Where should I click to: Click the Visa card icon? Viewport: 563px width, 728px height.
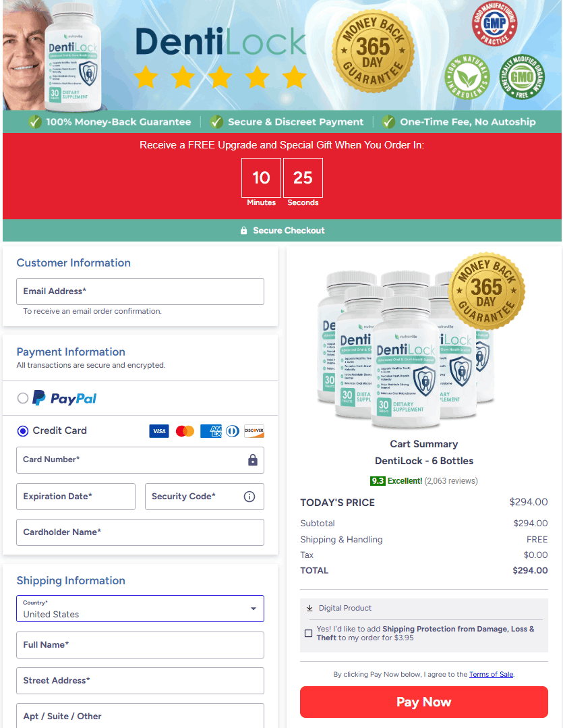(158, 431)
